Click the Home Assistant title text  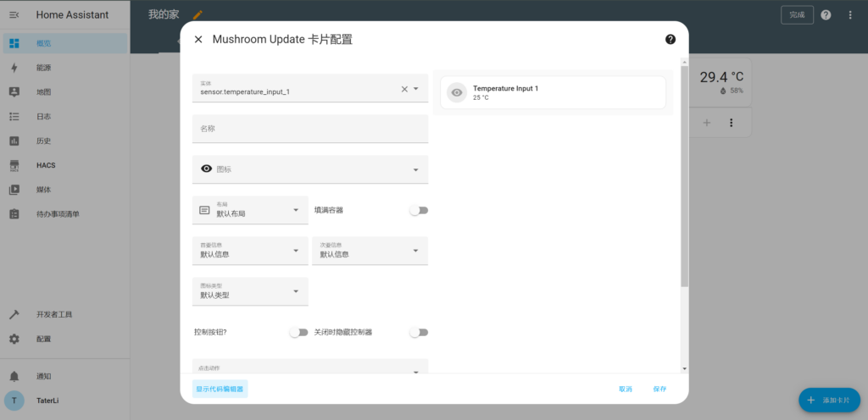click(x=73, y=15)
